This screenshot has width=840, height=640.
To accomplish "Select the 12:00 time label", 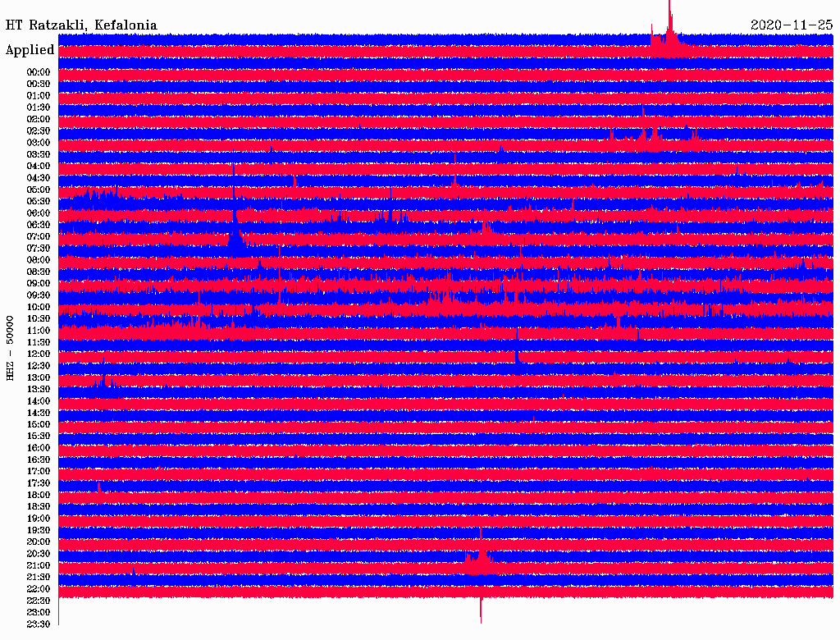I will (39, 354).
